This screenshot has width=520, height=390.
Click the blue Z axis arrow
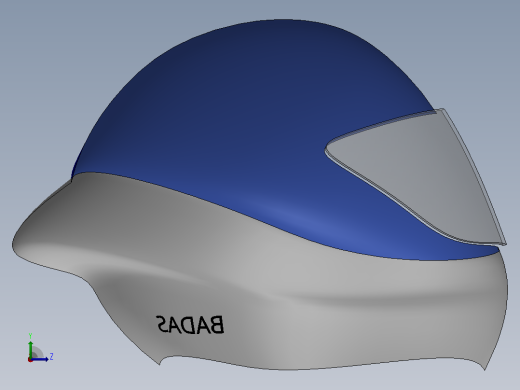point(41,359)
